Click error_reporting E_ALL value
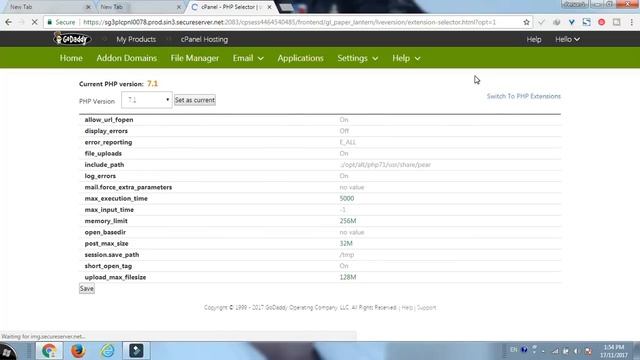The width and height of the screenshot is (640, 360). coord(348,142)
